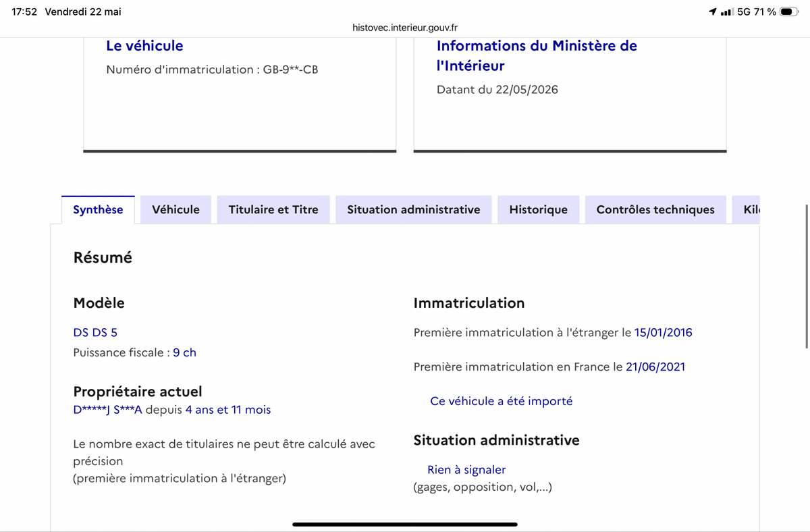Tap the date Vendredi 22 mai

(x=83, y=12)
